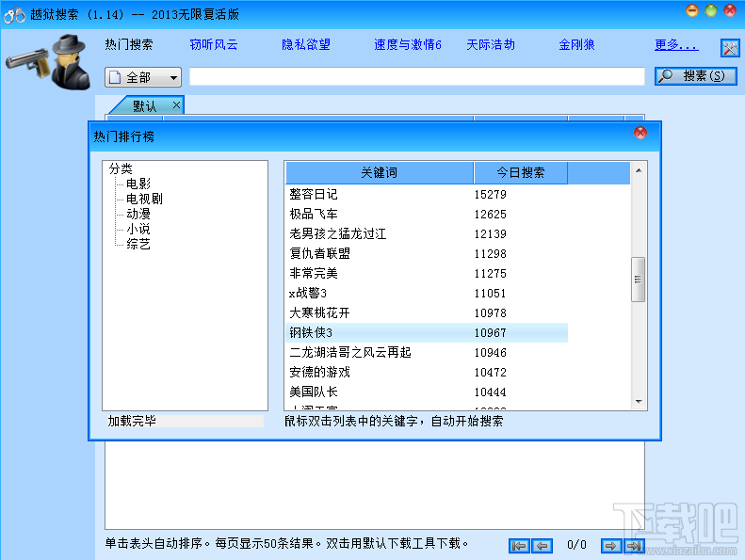This screenshot has height=560, width=745.
Task: Go to last page arrow icon
Action: click(x=634, y=546)
